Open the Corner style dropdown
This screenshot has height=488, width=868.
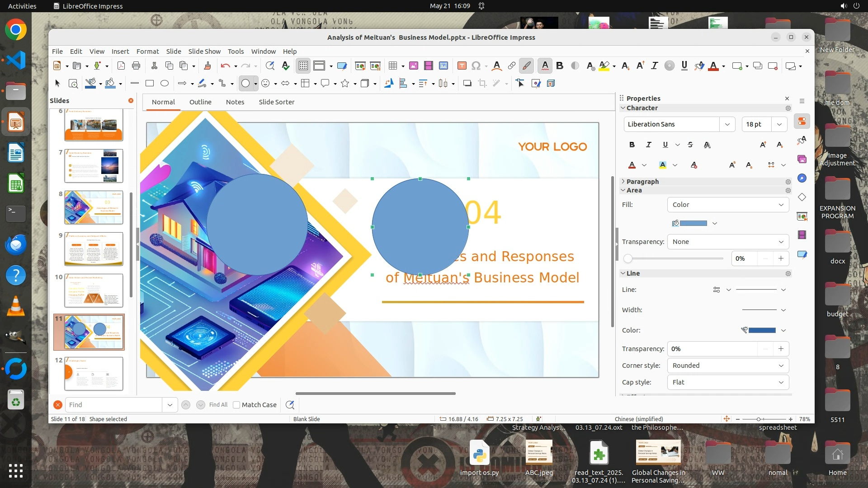tap(728, 366)
